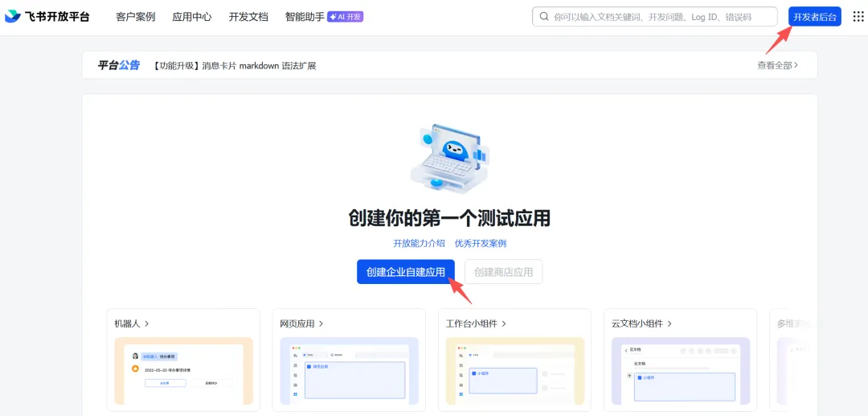Viewport: 868px width, 416px height.
Task: Click the AI 开发 badge
Action: [345, 17]
